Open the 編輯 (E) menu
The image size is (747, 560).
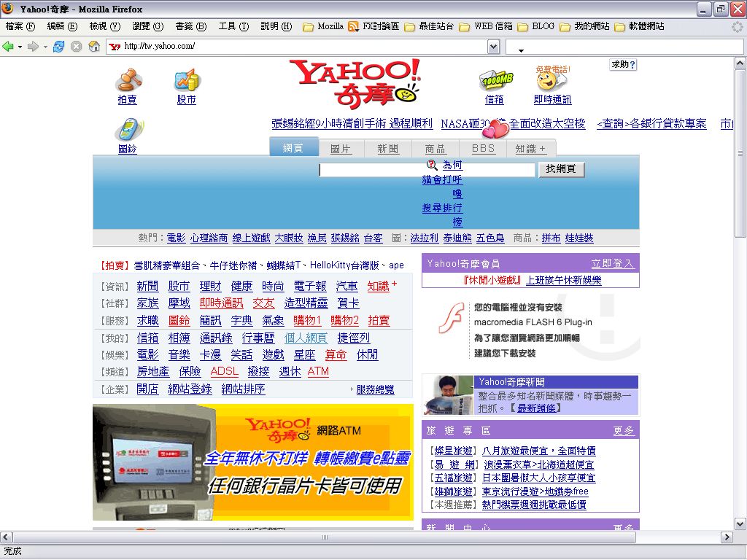click(x=62, y=27)
